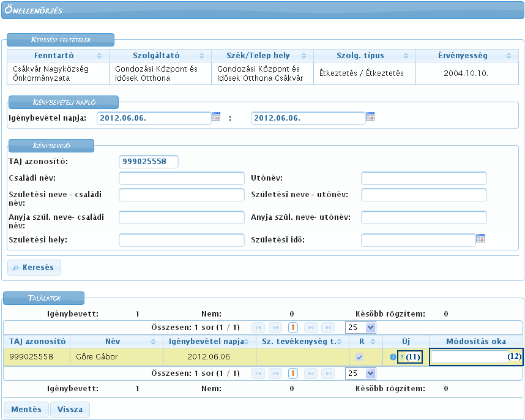
Task: Go to next page in top paginator
Action: pos(311,327)
